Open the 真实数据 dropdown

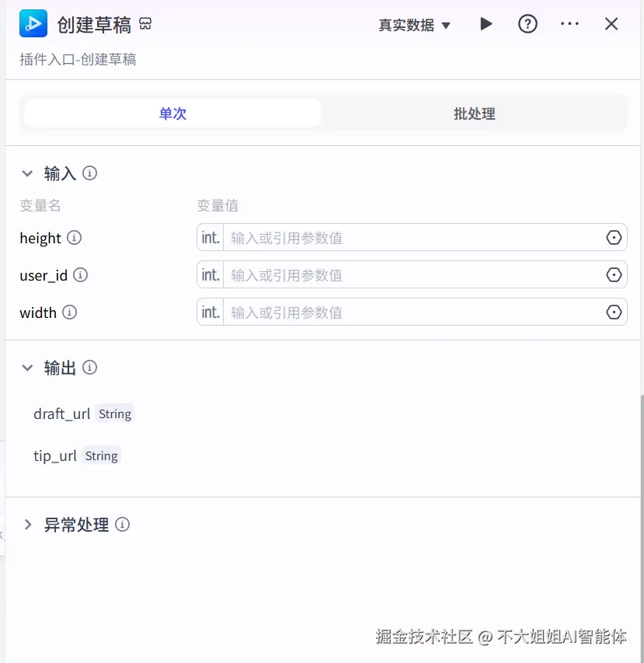click(415, 24)
